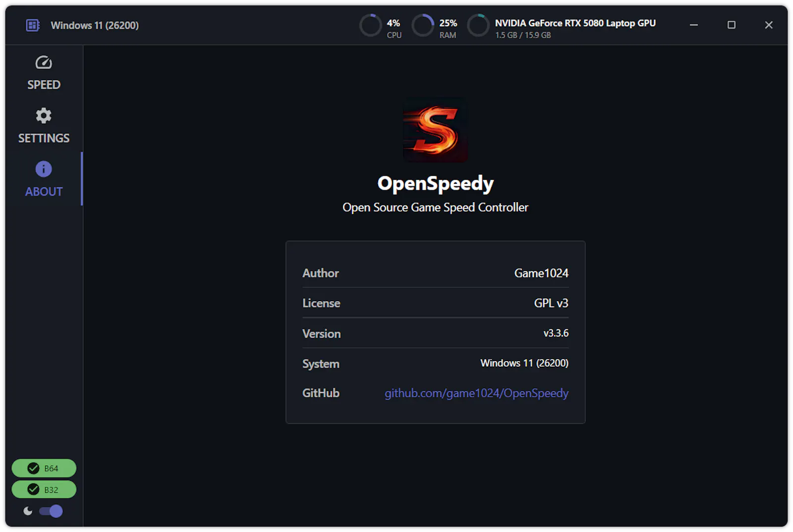Click the GitHub row label
The height and width of the screenshot is (532, 793).
[x=321, y=393]
